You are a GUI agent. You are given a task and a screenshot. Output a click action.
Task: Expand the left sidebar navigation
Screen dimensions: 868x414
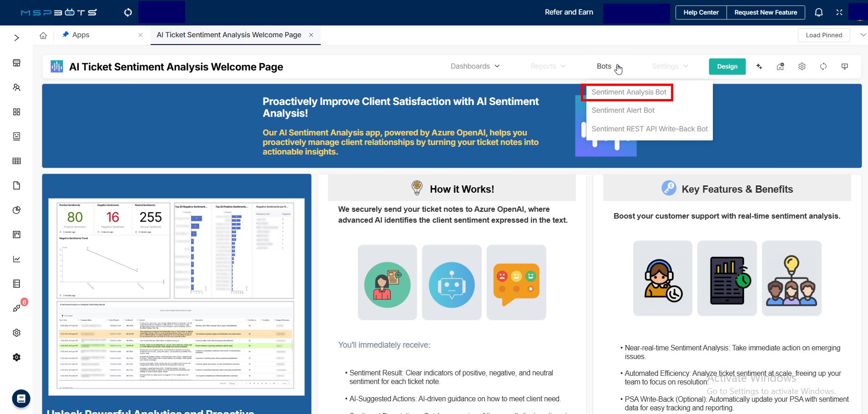pos(16,38)
